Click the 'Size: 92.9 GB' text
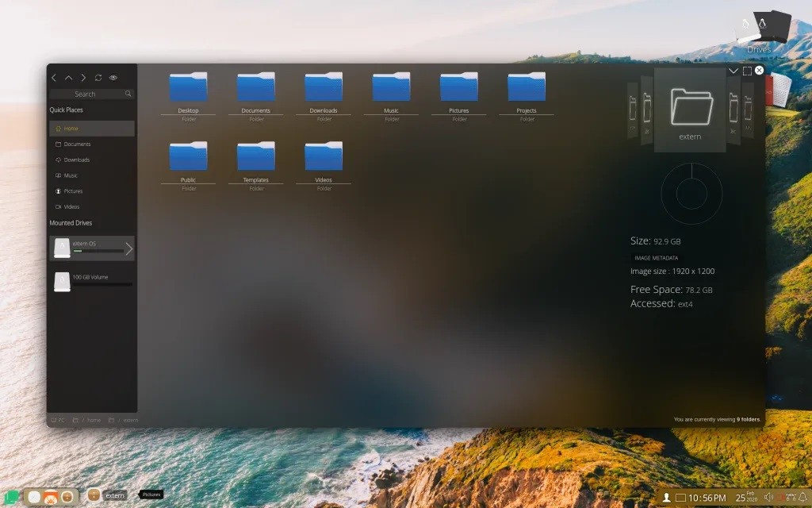 coord(655,241)
